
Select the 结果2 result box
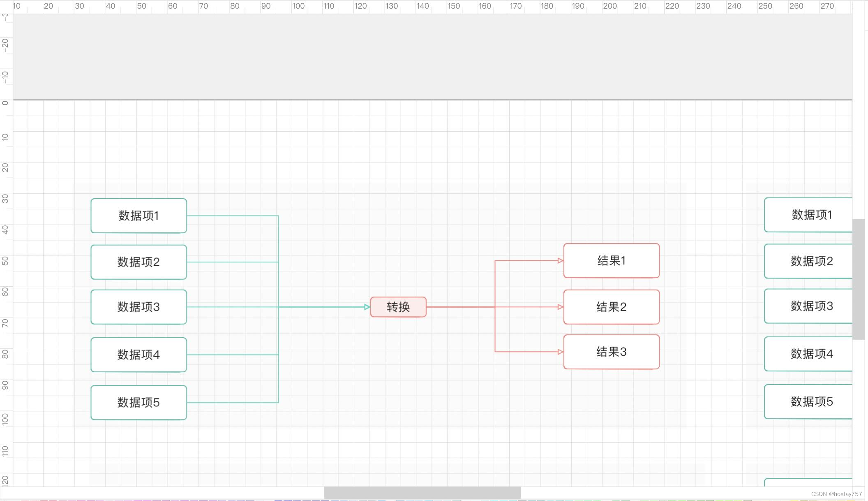point(612,307)
